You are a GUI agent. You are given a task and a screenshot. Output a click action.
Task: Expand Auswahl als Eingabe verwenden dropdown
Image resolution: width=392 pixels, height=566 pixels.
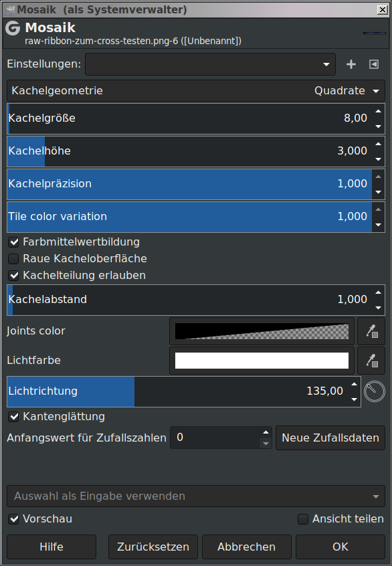(196, 496)
